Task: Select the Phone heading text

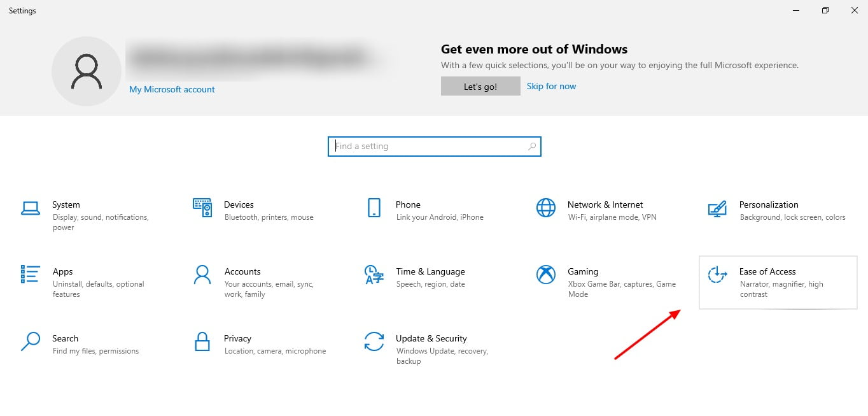Action: point(408,204)
